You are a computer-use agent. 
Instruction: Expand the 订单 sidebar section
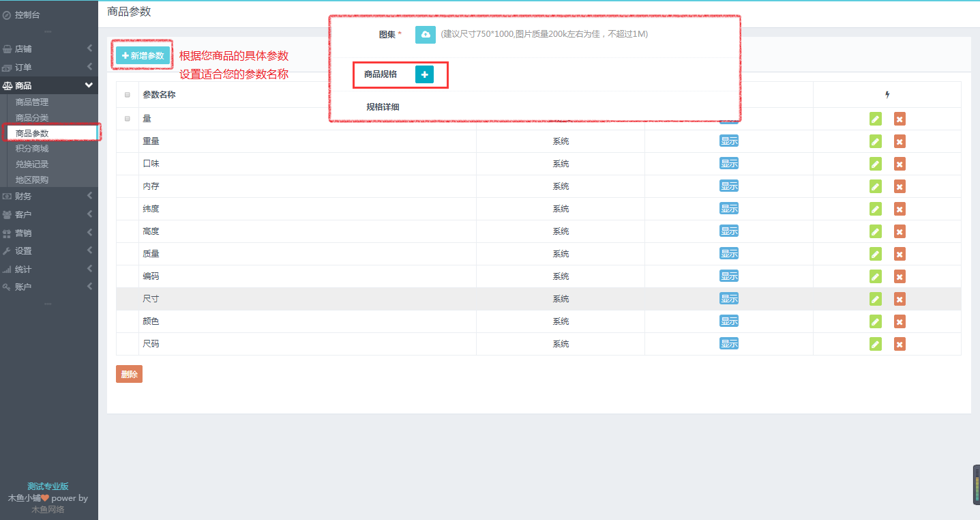(x=48, y=68)
